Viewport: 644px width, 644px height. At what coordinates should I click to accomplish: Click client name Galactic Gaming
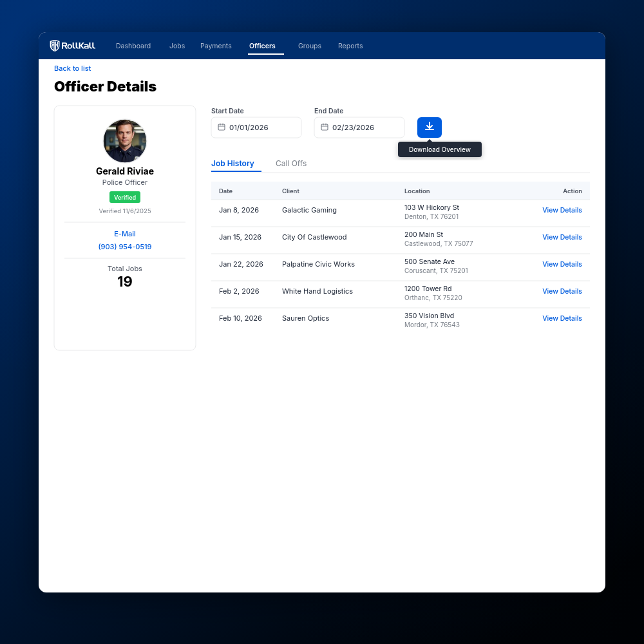click(x=309, y=210)
